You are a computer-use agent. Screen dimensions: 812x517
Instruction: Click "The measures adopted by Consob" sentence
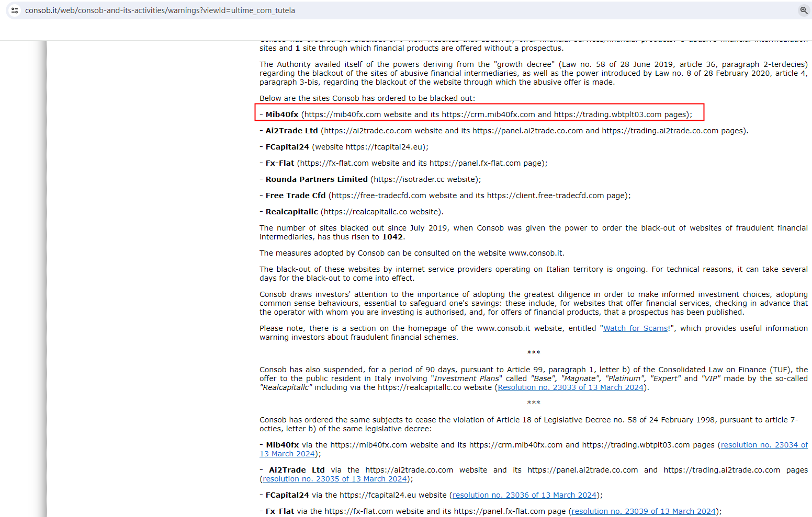pyautogui.click(x=412, y=253)
